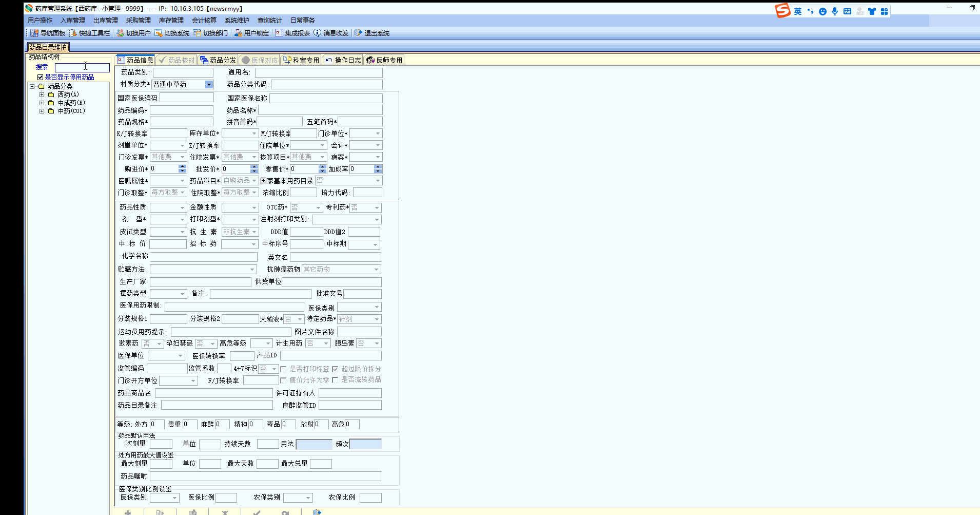Increase the 购进价 value with up arrow

point(182,167)
